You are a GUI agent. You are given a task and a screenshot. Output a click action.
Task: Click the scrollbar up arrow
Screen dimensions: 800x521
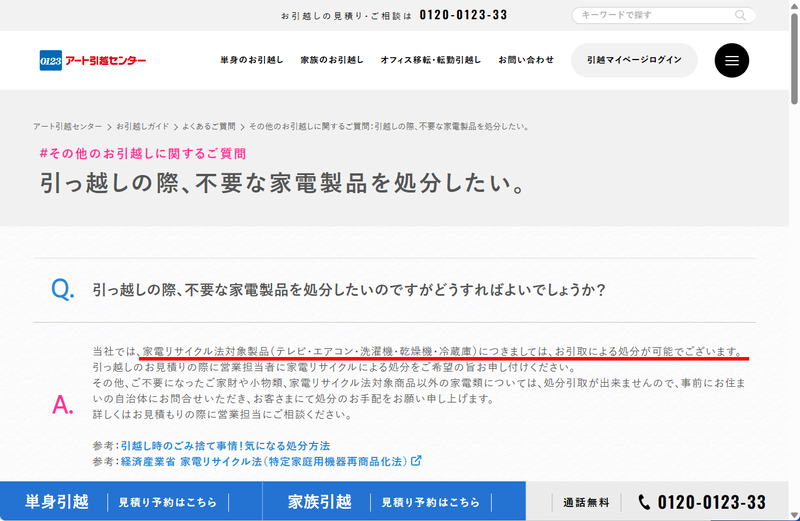point(794,5)
